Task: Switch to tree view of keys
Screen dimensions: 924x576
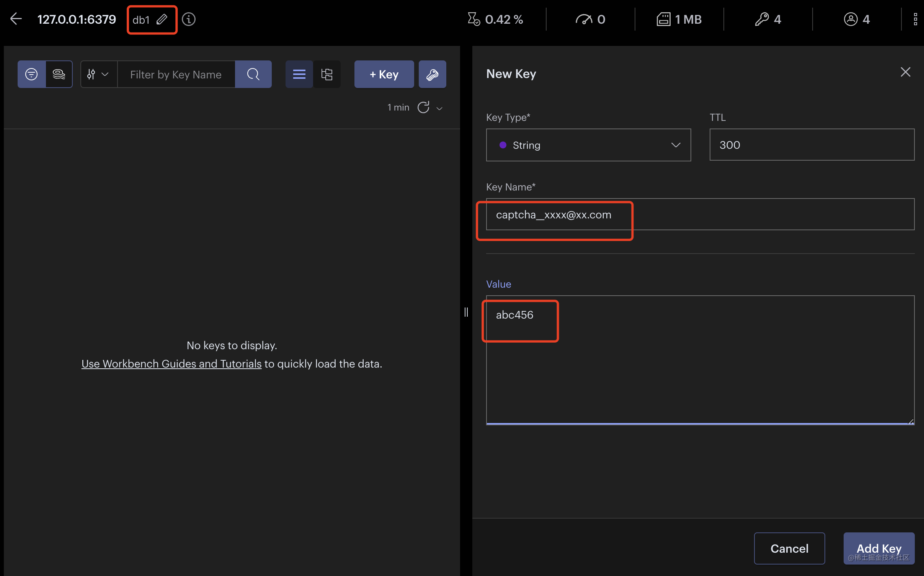Action: click(327, 74)
